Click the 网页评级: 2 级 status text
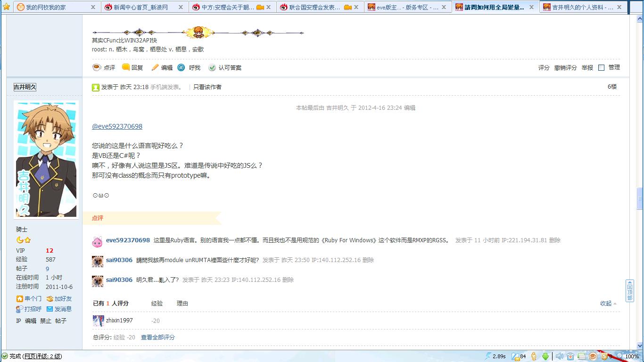Screen dimensions: 644x362 coord(43,356)
